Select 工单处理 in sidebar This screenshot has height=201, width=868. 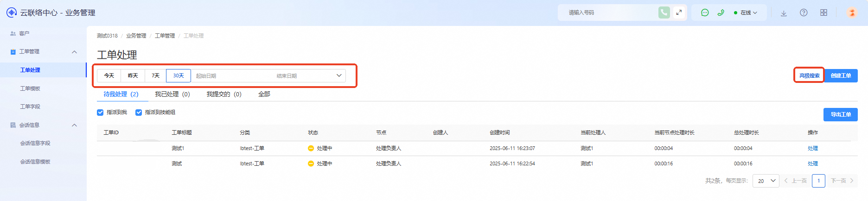tap(30, 70)
